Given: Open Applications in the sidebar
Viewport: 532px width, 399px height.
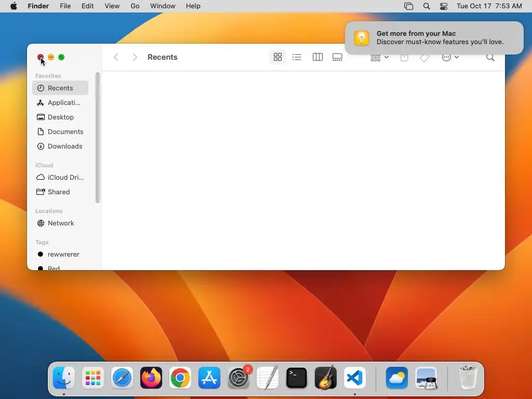Looking at the screenshot, I should [x=60, y=102].
